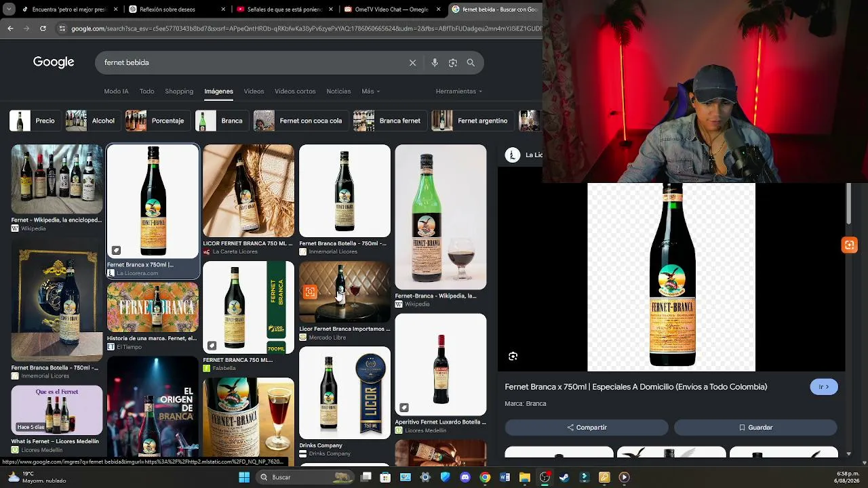Open the site information icon in address bar

pyautogui.click(x=62, y=28)
